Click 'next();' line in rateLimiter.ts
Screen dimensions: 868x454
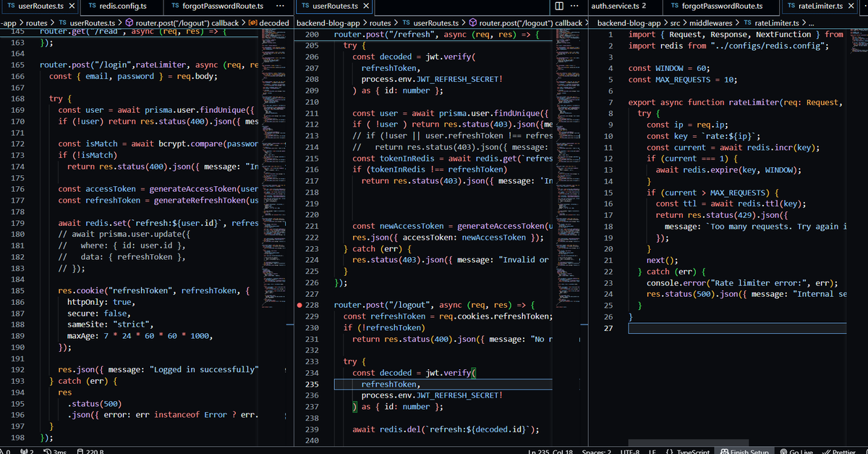[x=663, y=260]
